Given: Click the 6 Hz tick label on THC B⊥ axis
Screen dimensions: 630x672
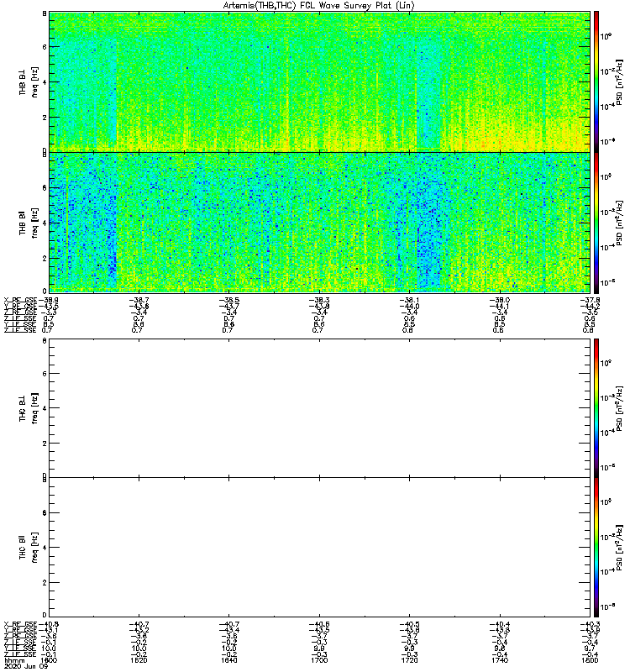Looking at the screenshot, I should pos(45,374).
